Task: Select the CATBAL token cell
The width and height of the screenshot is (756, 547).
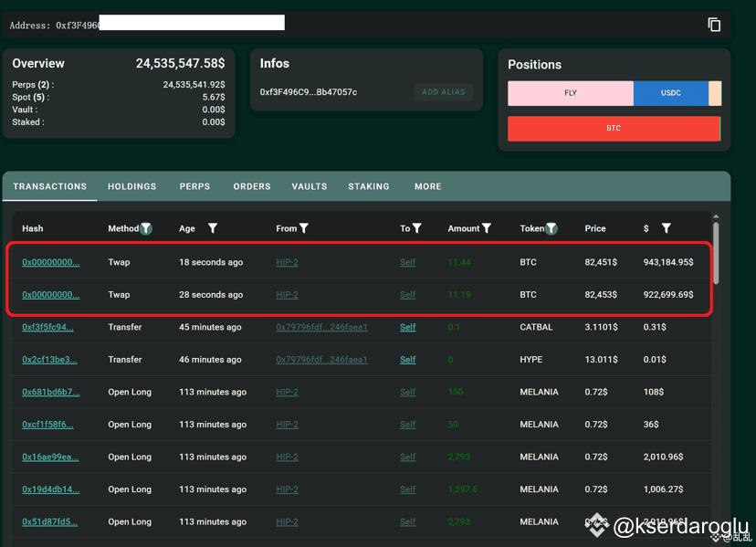Action: click(x=536, y=327)
